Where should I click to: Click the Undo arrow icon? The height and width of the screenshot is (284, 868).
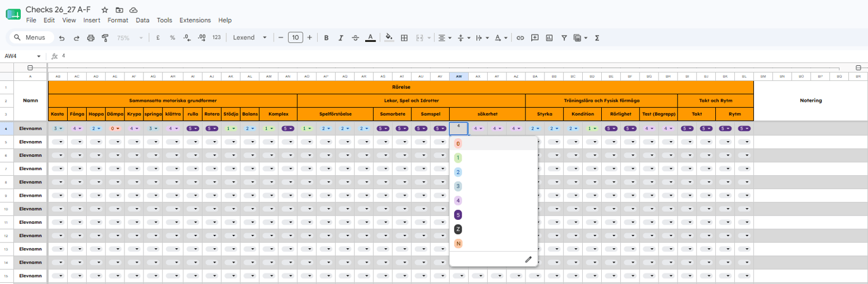(x=62, y=38)
